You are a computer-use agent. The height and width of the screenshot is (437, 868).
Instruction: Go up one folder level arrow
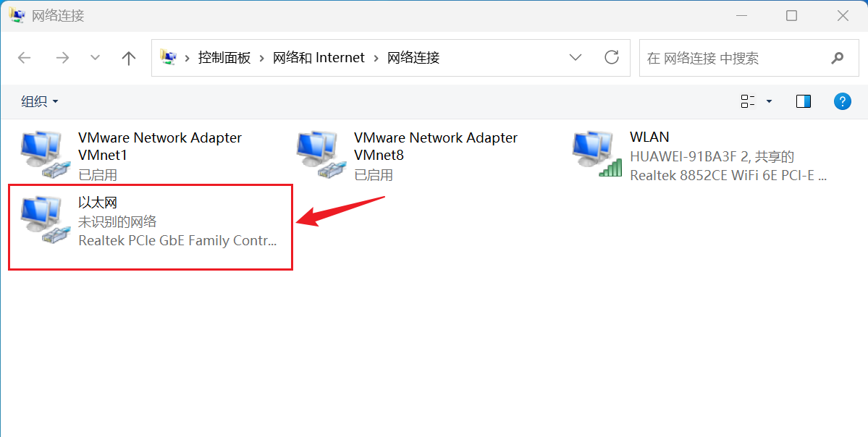[x=128, y=58]
